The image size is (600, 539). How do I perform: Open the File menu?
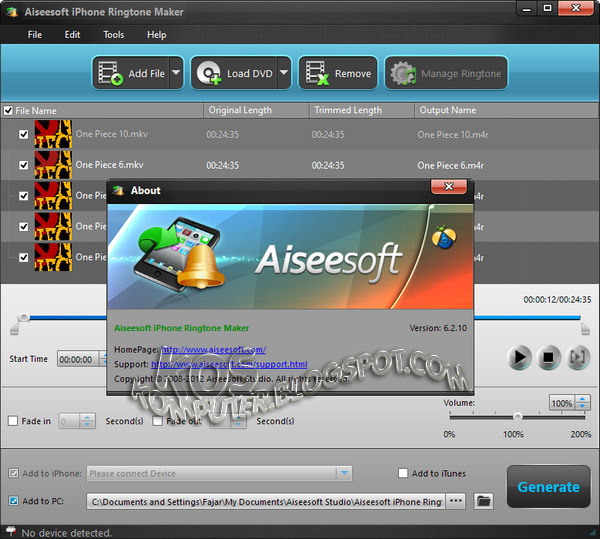pos(35,35)
